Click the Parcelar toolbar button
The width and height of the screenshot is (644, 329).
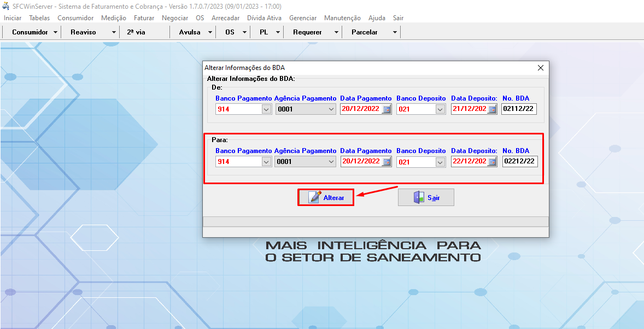pyautogui.click(x=365, y=32)
